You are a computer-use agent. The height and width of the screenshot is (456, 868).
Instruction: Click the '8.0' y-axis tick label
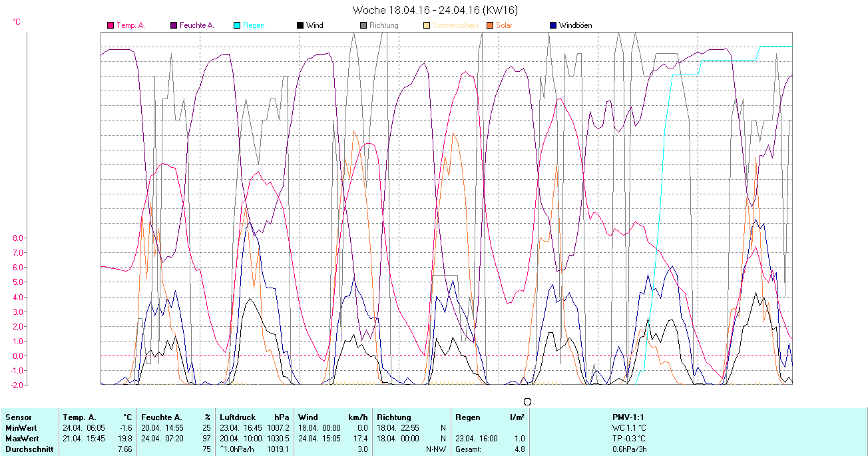tap(18, 238)
